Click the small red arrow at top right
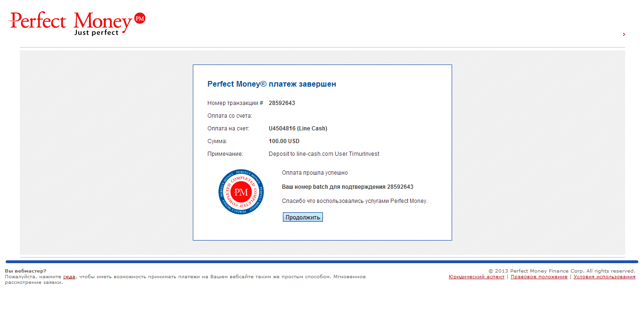 click(624, 34)
